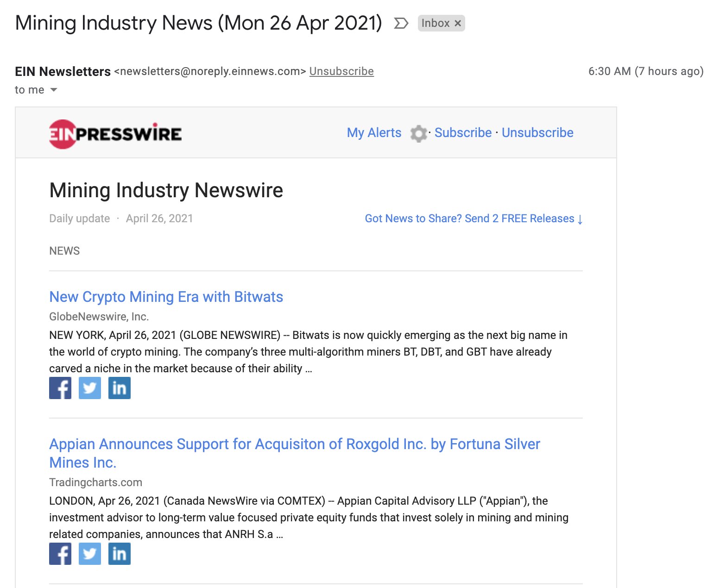720x588 pixels.
Task: Click the importance marker next to subject
Action: click(401, 23)
